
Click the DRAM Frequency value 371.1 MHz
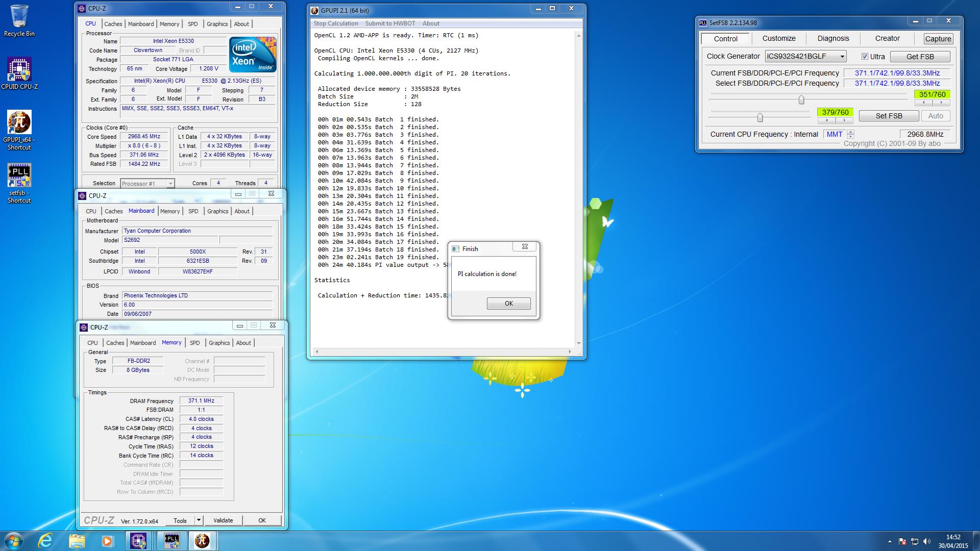point(201,401)
